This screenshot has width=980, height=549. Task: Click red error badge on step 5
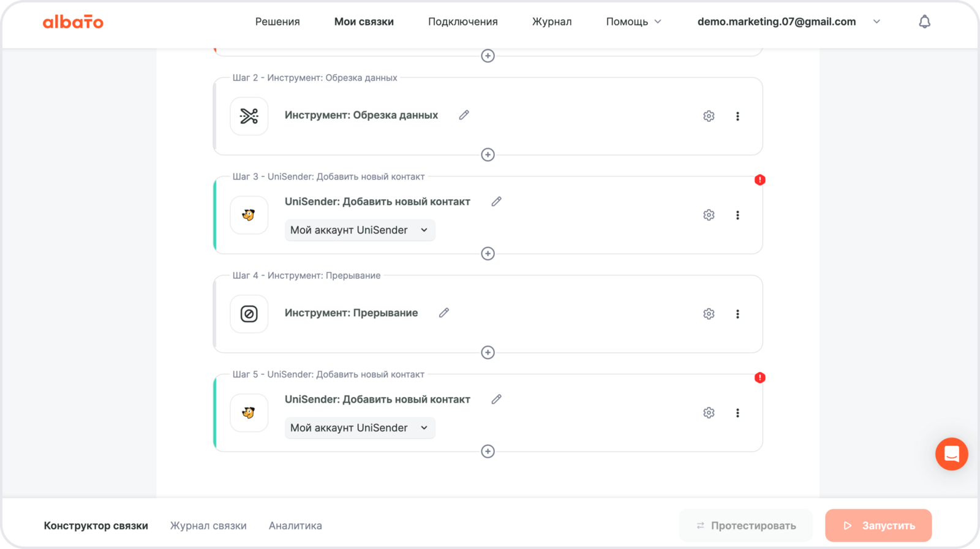pos(759,377)
